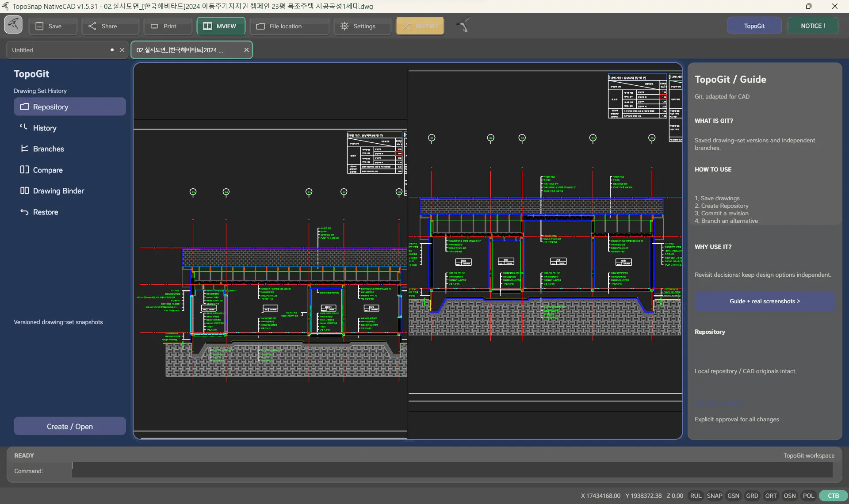Click the TopoSnap logo icon button
Image resolution: width=849 pixels, height=504 pixels.
(13, 25)
